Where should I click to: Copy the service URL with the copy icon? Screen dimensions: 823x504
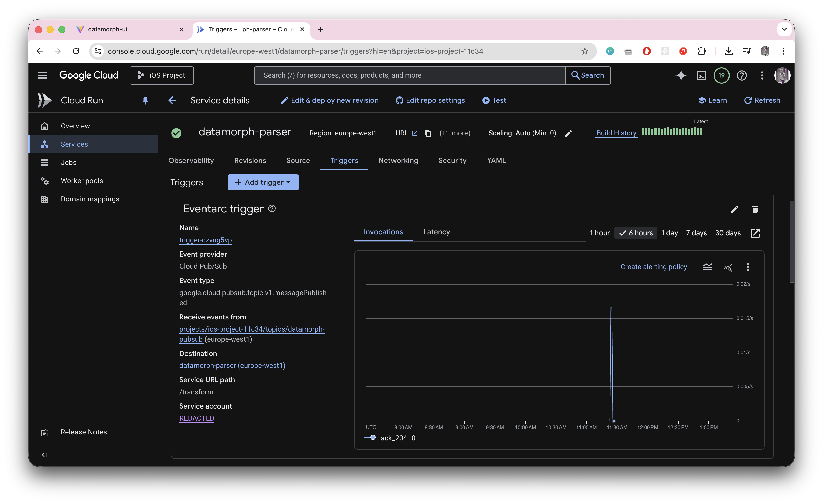427,133
